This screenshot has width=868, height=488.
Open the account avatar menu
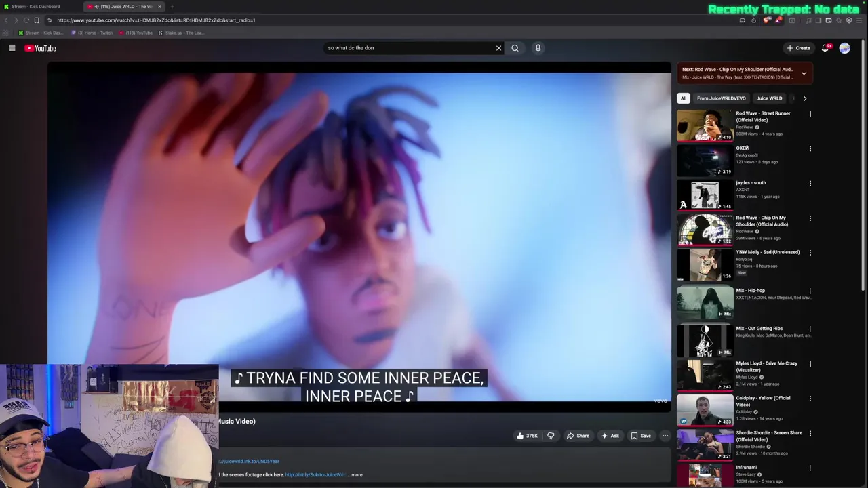coord(844,48)
